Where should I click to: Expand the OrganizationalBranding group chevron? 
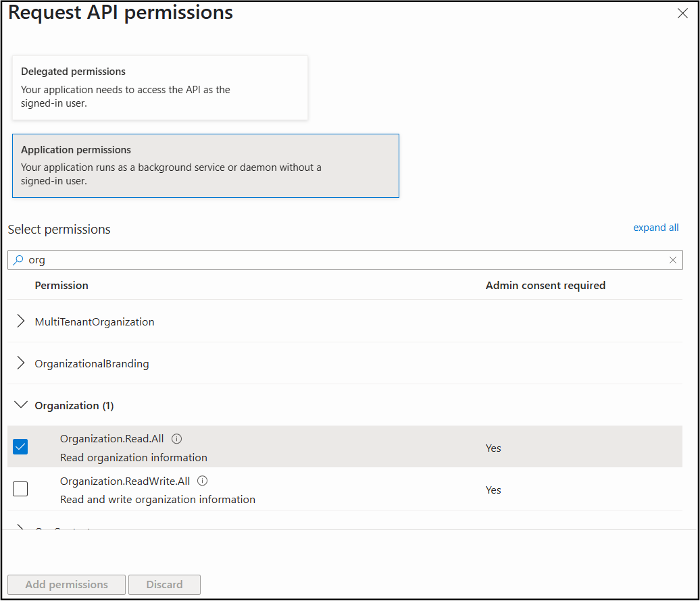pyautogui.click(x=20, y=363)
